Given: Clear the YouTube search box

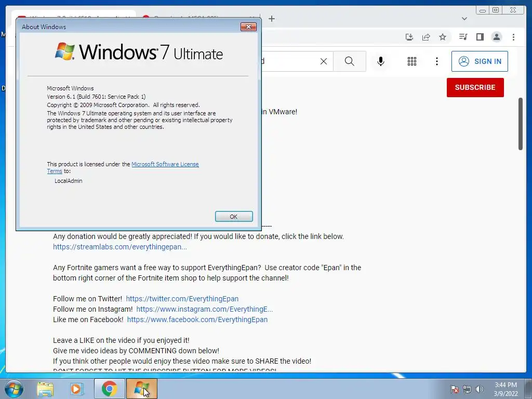Looking at the screenshot, I should [x=324, y=61].
